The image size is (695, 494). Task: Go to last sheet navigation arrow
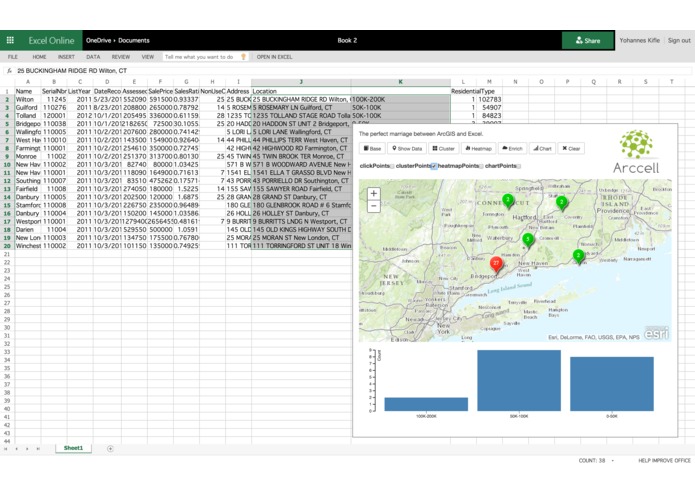pos(38,449)
